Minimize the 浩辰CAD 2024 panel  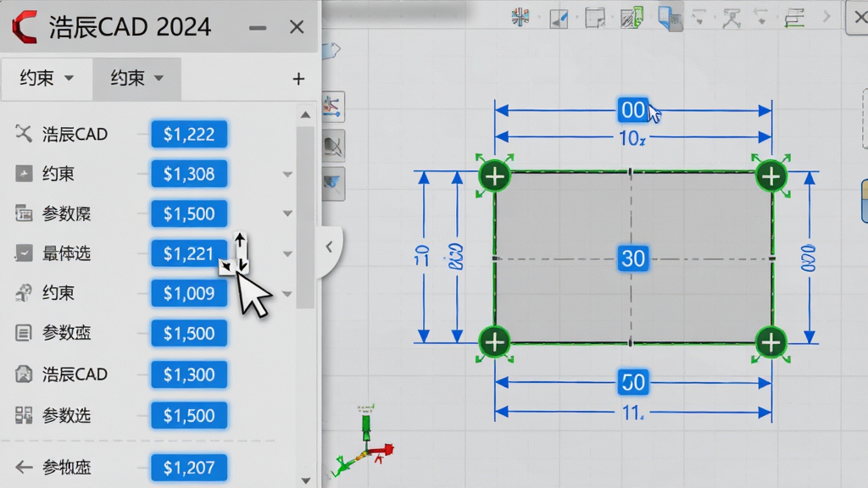[x=258, y=28]
